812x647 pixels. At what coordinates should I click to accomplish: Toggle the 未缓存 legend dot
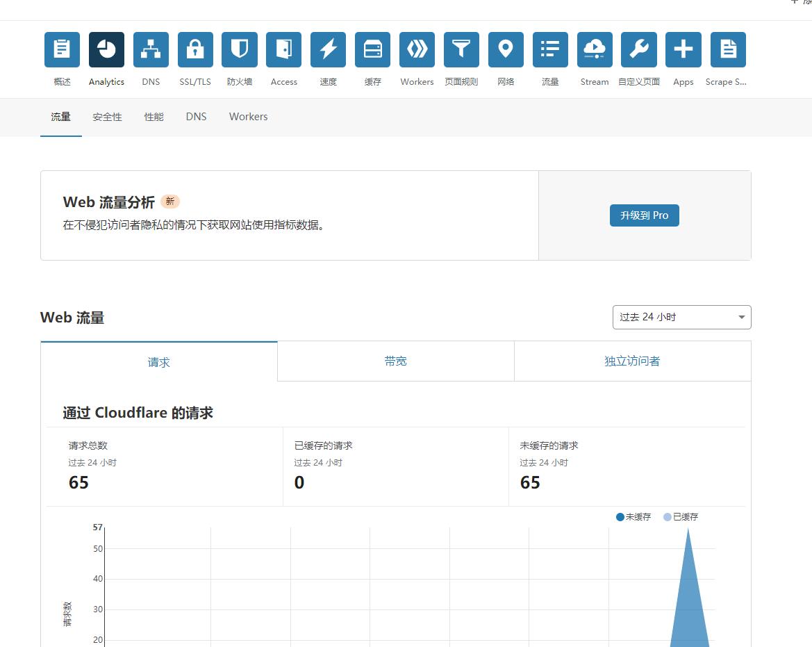tap(620, 517)
